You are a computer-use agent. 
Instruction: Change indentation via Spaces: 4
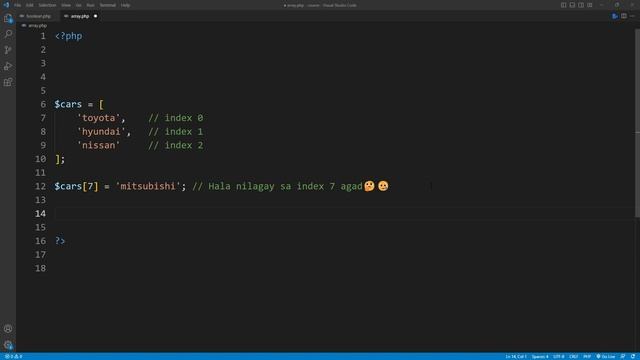540,356
